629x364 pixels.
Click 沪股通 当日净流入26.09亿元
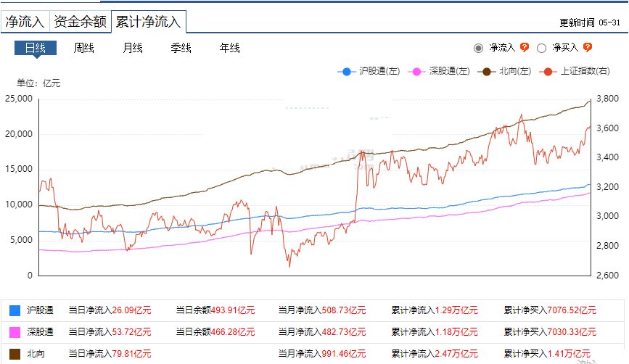point(110,310)
